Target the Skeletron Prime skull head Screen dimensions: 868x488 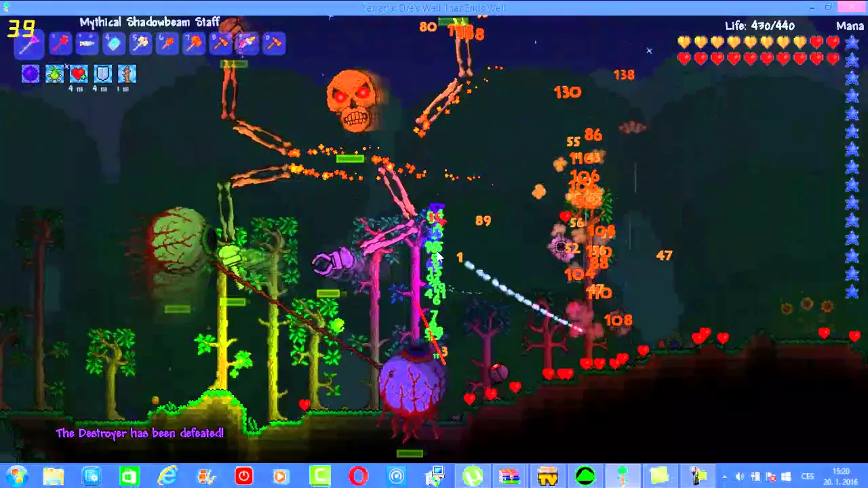tap(353, 100)
